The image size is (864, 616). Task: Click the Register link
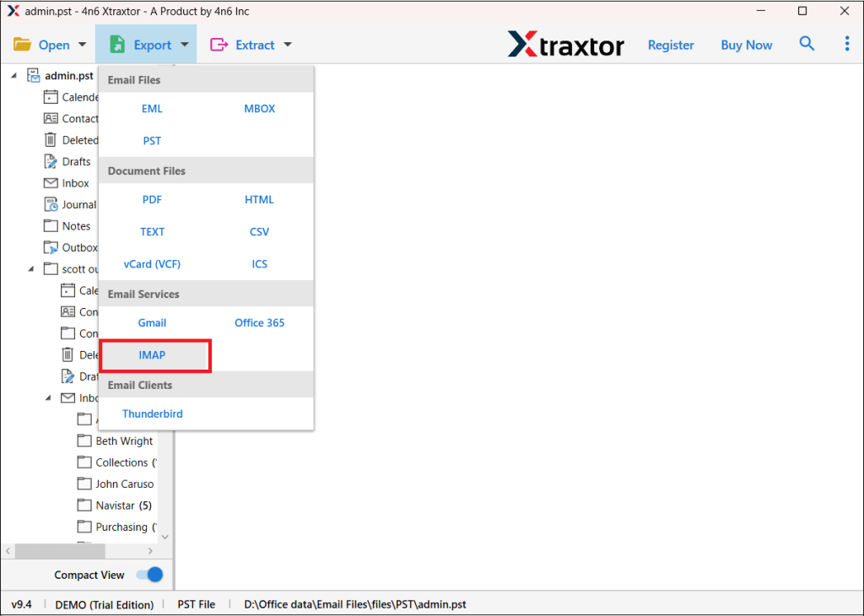671,45
